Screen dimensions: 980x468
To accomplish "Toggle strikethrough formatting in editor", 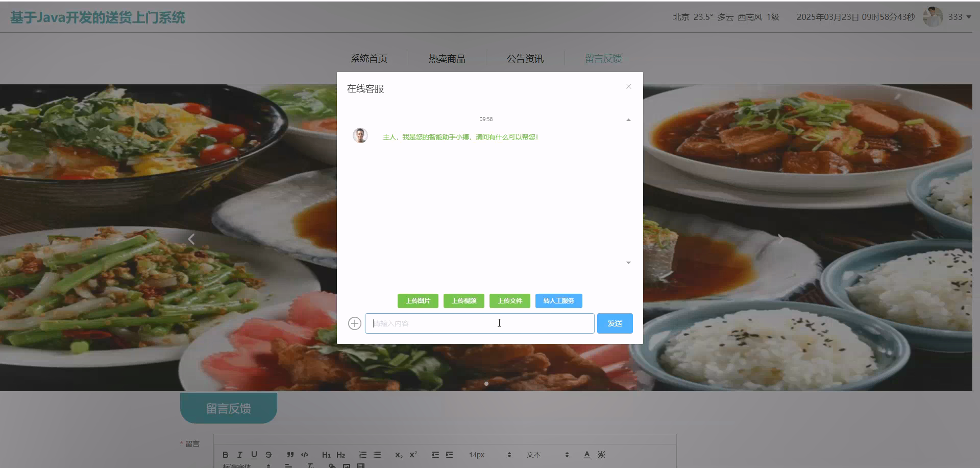I will click(x=268, y=455).
